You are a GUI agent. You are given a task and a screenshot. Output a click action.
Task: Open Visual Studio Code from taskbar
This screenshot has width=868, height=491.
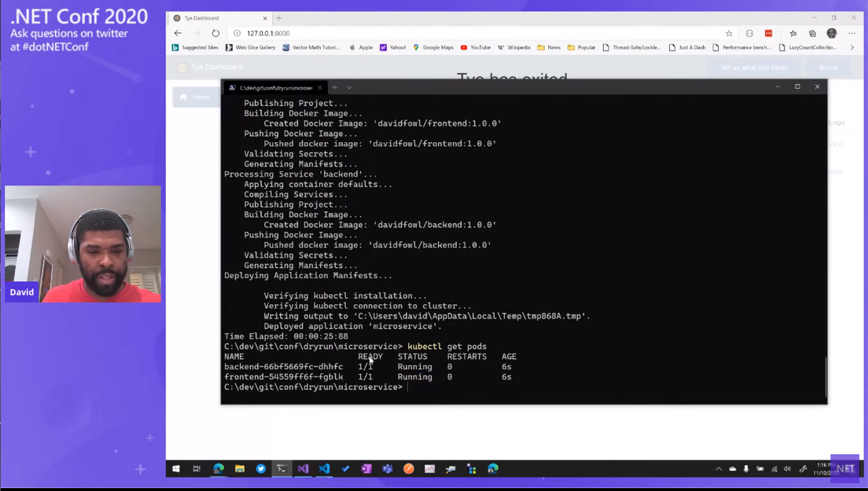click(x=324, y=469)
